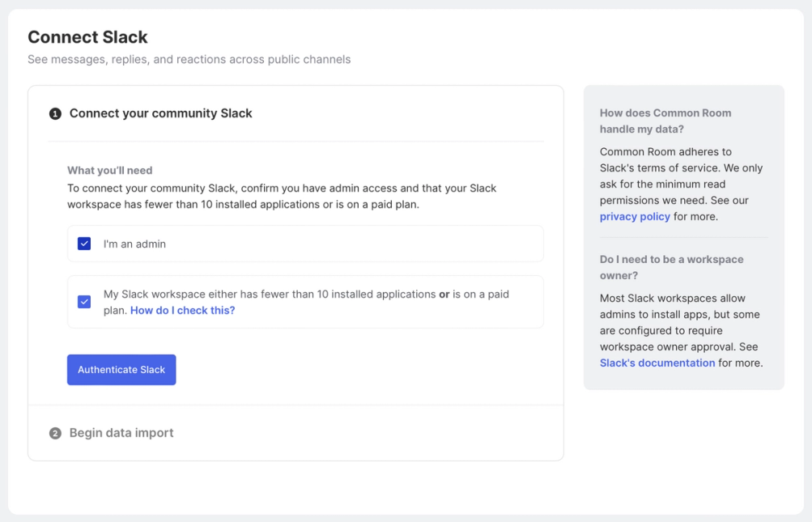Click the "Authenticate Slack" button
This screenshot has height=522, width=812.
[121, 369]
